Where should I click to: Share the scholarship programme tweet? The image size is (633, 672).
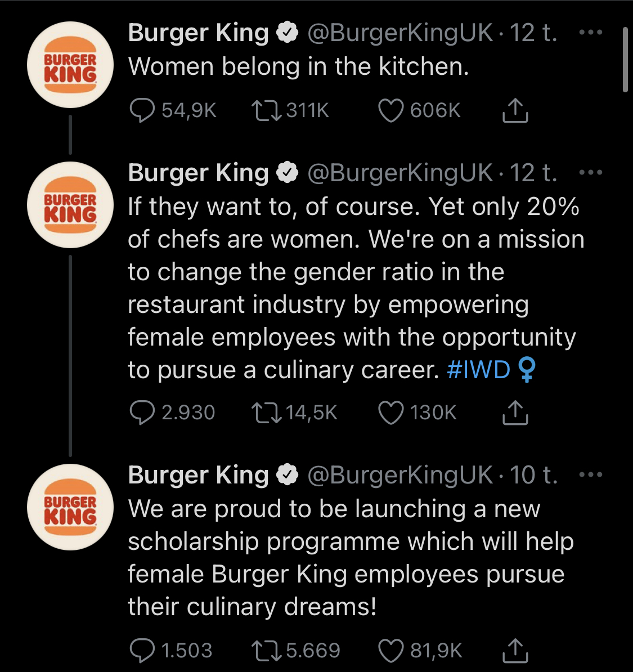(x=514, y=651)
